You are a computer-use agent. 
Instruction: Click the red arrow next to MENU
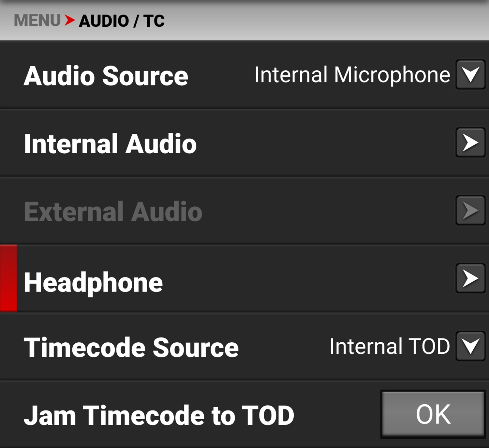69,20
